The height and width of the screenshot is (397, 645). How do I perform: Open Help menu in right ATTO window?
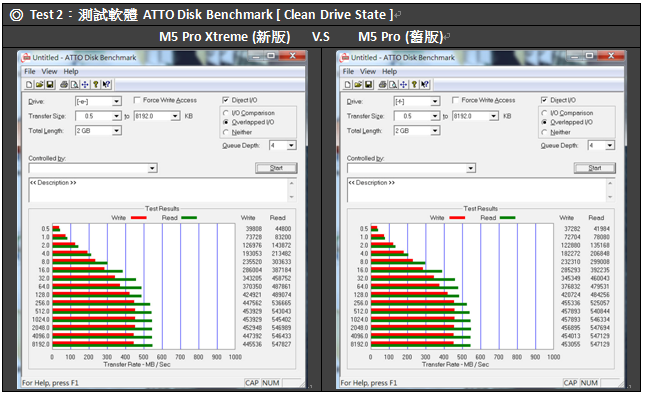coord(389,71)
